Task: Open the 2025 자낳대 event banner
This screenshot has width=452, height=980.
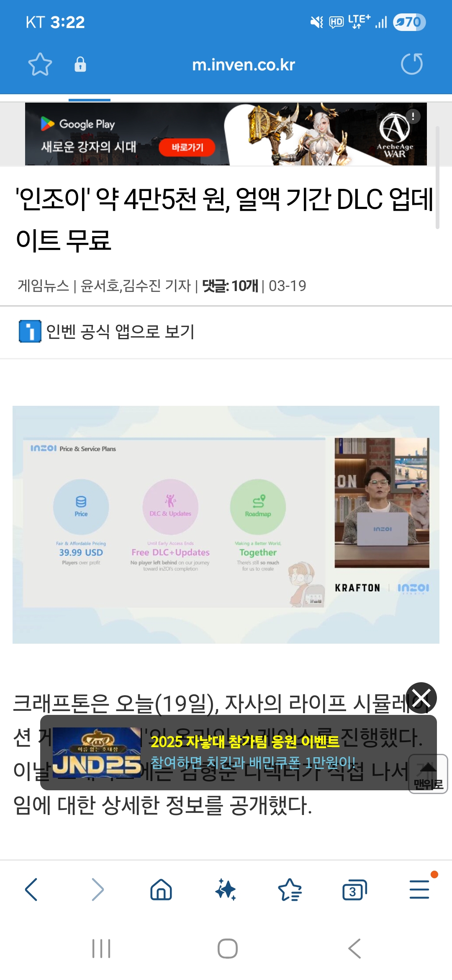Action: pos(239,753)
